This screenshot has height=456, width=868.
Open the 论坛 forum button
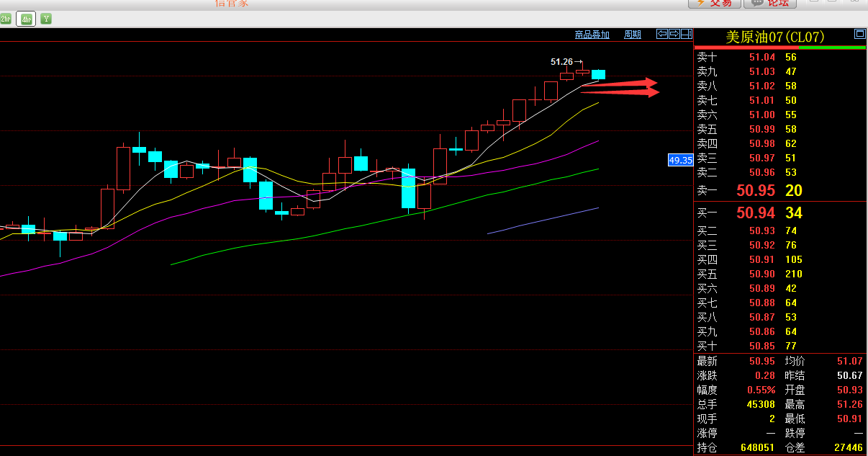click(x=772, y=3)
